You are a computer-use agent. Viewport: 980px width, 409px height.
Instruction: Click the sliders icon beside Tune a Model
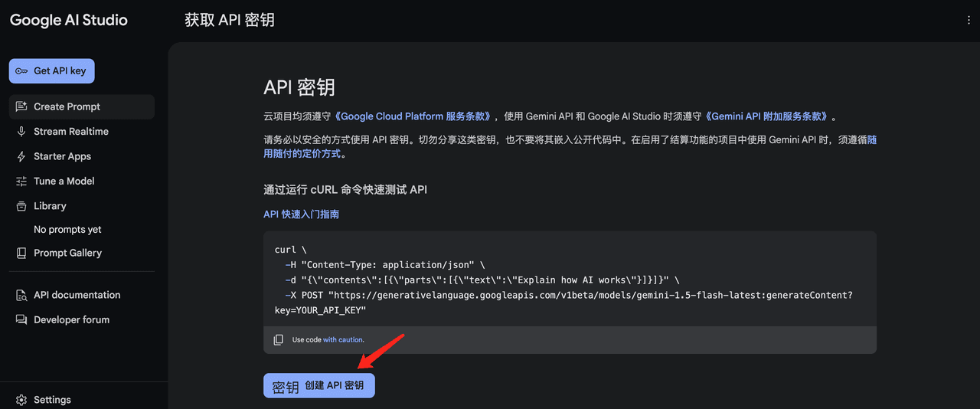(21, 181)
